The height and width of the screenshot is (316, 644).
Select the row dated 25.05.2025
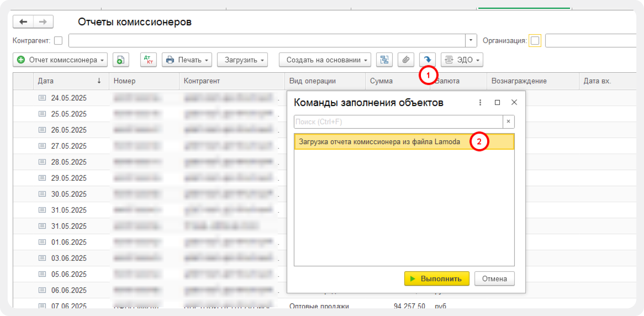pyautogui.click(x=149, y=114)
